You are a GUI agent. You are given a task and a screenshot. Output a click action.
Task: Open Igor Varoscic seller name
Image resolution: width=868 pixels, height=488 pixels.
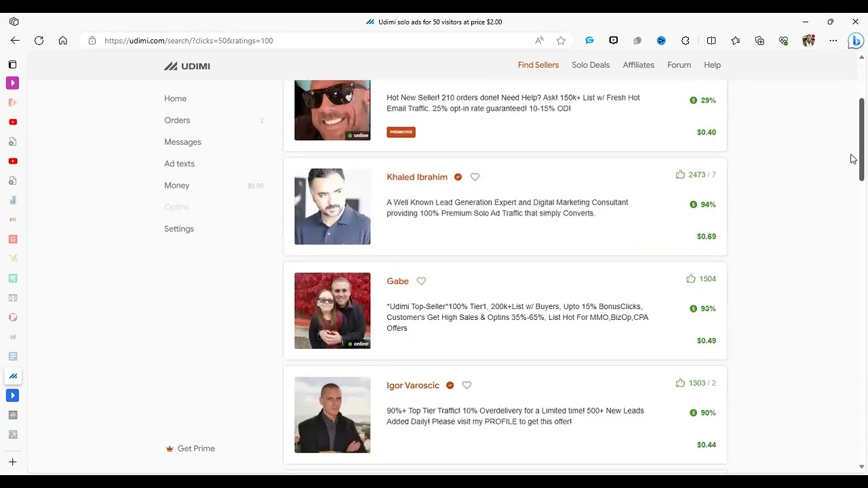click(413, 386)
